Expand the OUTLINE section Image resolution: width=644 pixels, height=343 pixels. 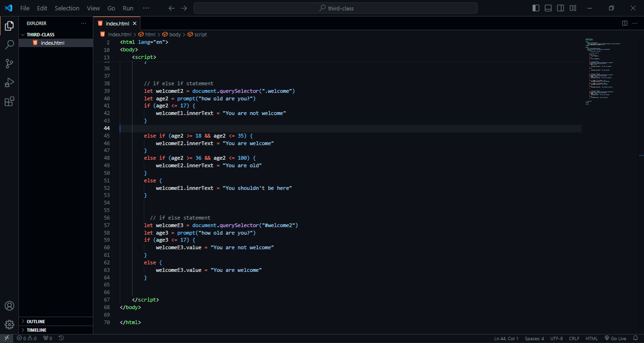[56, 322]
